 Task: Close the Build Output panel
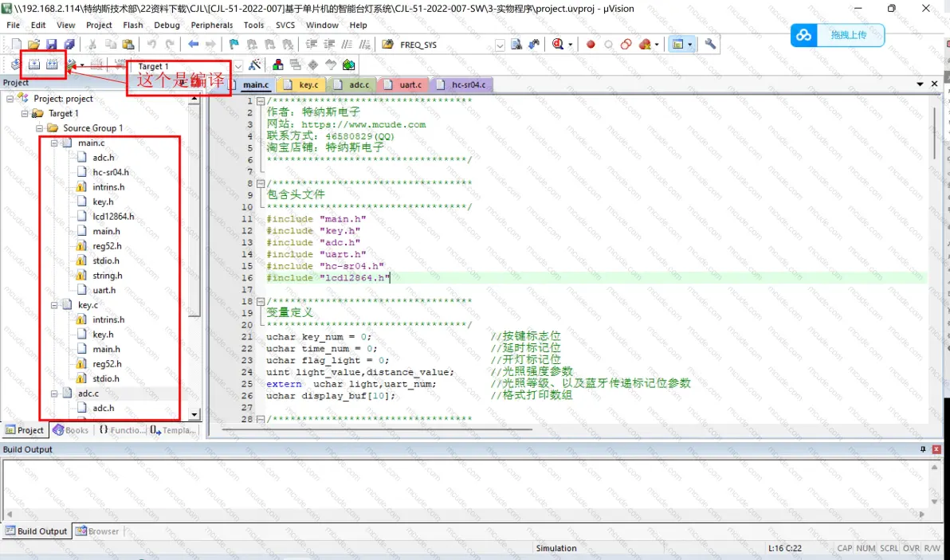(x=936, y=449)
